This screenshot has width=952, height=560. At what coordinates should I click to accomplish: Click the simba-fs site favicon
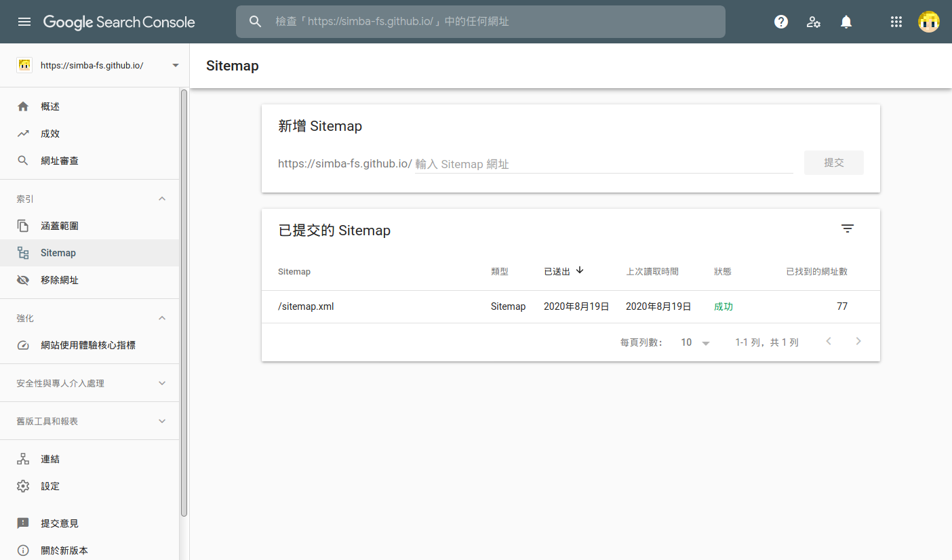point(24,66)
